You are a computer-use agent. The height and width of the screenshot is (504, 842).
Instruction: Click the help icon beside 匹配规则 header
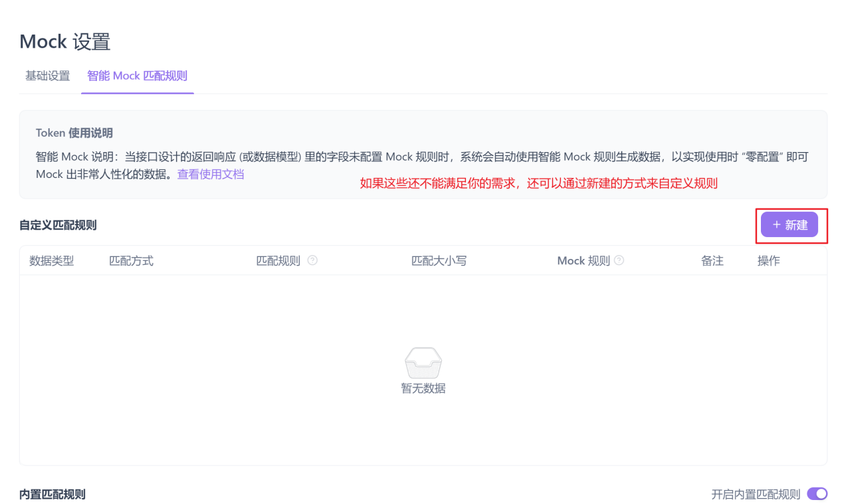[312, 260]
